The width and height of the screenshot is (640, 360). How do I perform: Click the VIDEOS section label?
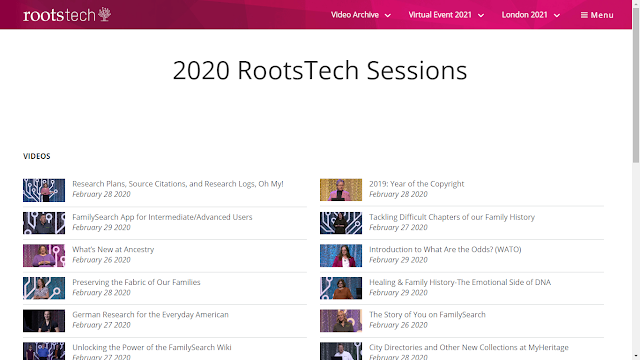(x=37, y=156)
